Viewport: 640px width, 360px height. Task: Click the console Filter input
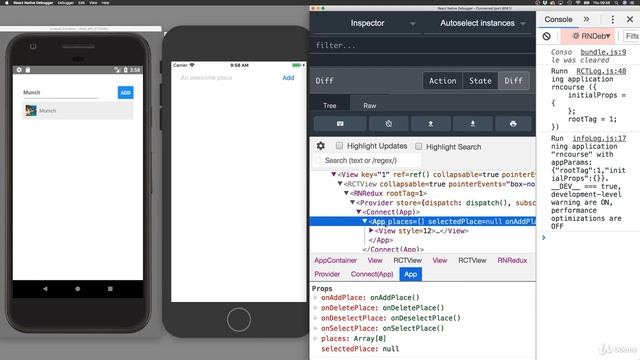[x=631, y=36]
